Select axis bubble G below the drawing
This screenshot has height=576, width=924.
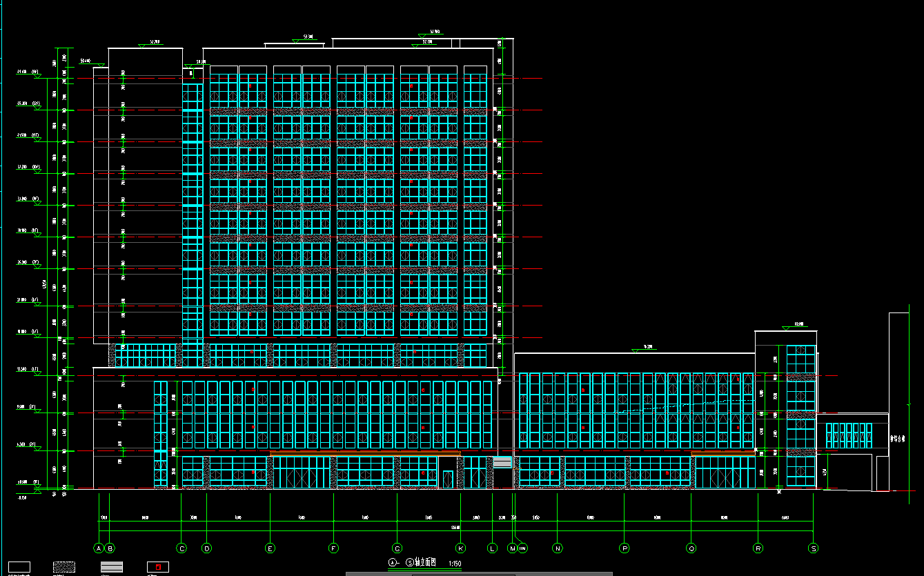click(397, 548)
